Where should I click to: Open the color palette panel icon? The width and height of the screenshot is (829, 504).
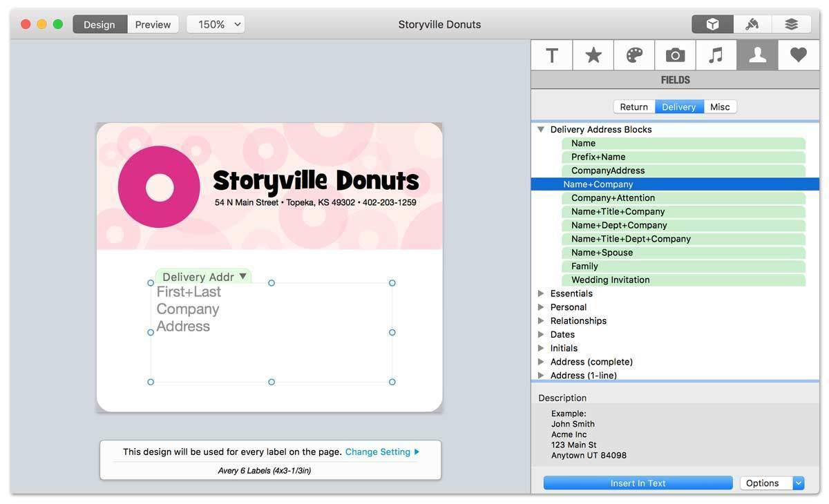(x=634, y=55)
